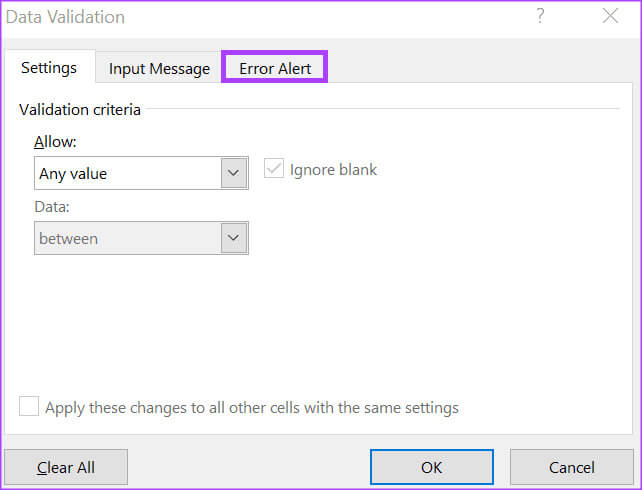Click the Allow: label
The width and height of the screenshot is (642, 490).
click(55, 142)
